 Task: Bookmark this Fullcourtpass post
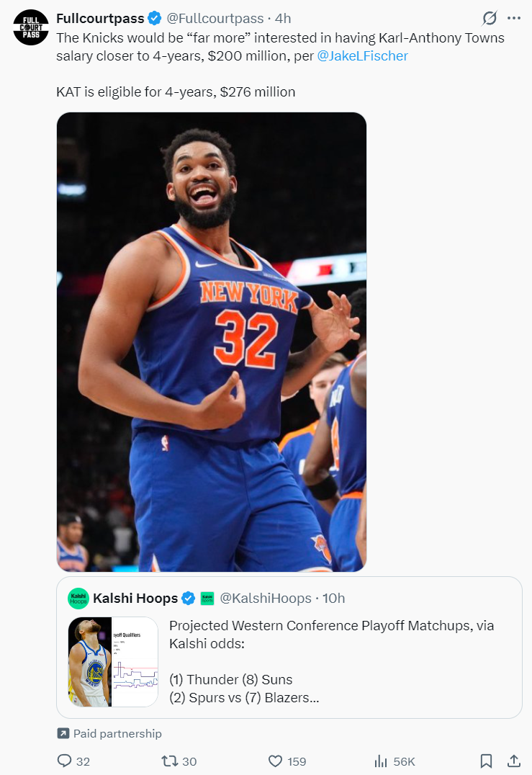point(486,761)
